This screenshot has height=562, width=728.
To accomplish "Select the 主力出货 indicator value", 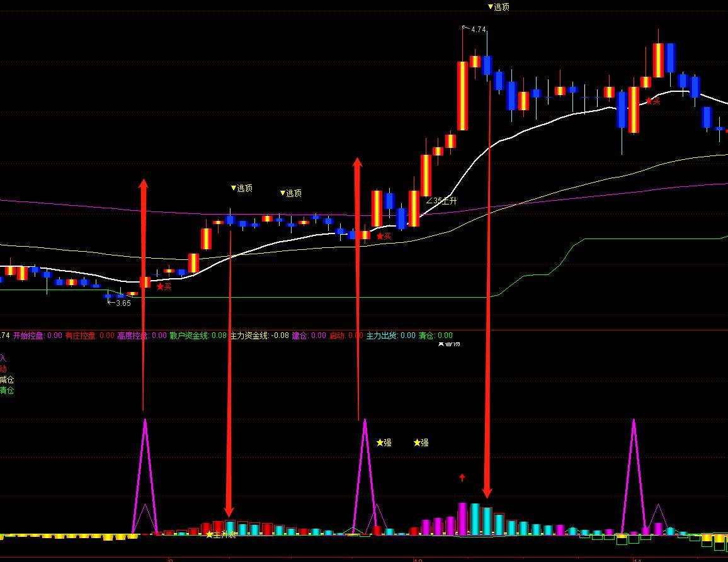I will 391,335.
